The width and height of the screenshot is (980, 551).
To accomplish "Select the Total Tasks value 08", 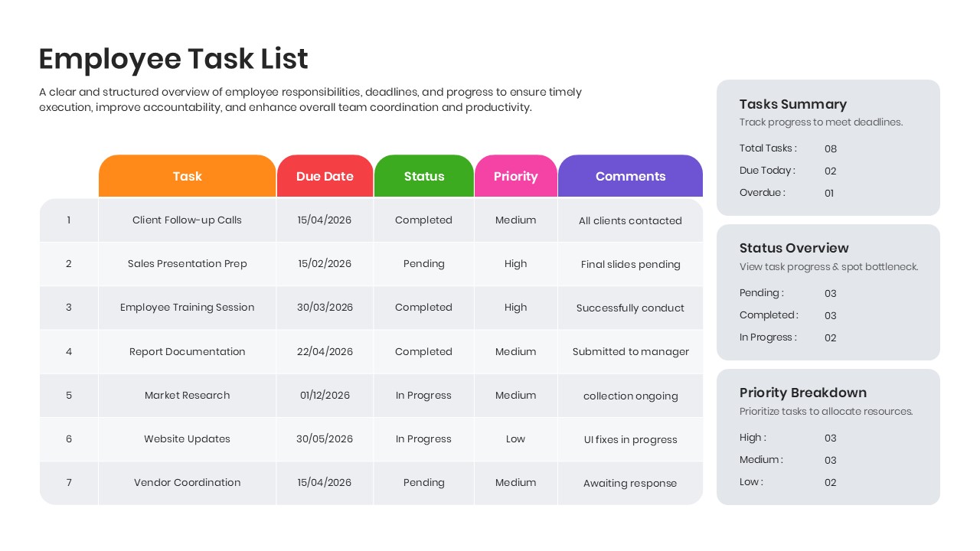I will [x=831, y=149].
